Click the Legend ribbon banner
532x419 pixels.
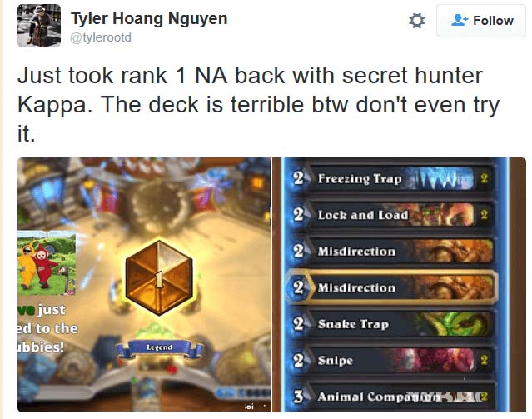tap(159, 348)
